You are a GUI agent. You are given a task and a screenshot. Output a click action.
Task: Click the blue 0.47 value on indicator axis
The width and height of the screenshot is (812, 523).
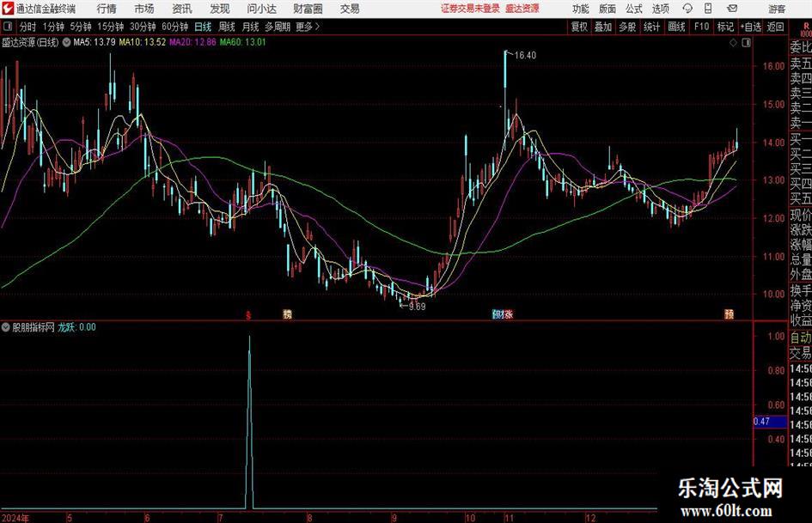coord(770,422)
